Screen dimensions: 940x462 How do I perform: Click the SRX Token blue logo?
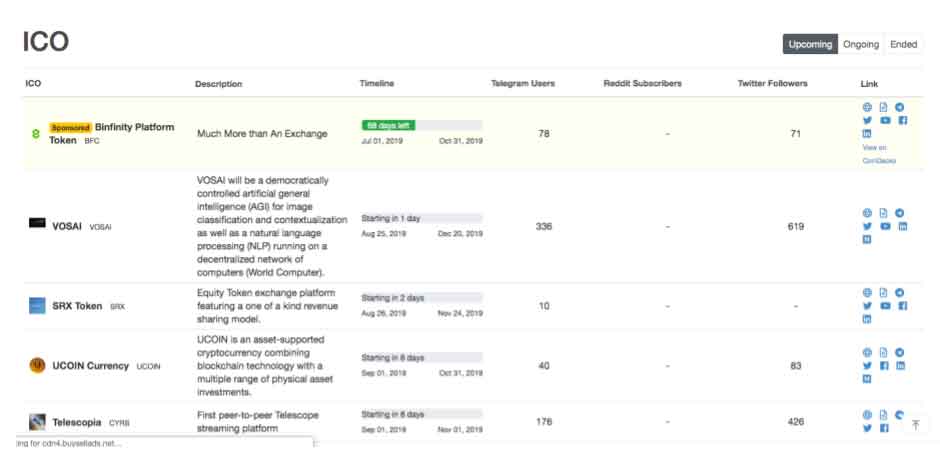tap(37, 306)
